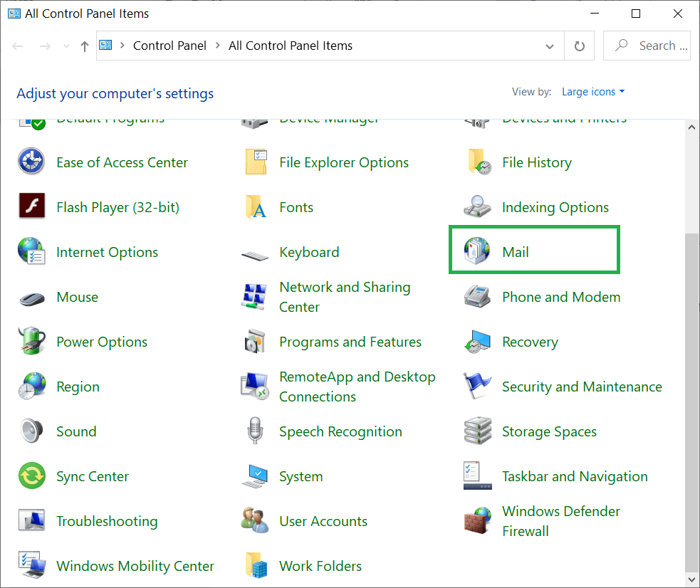Image resolution: width=700 pixels, height=588 pixels.
Task: Click the Speech Recognition label
Action: point(340,432)
